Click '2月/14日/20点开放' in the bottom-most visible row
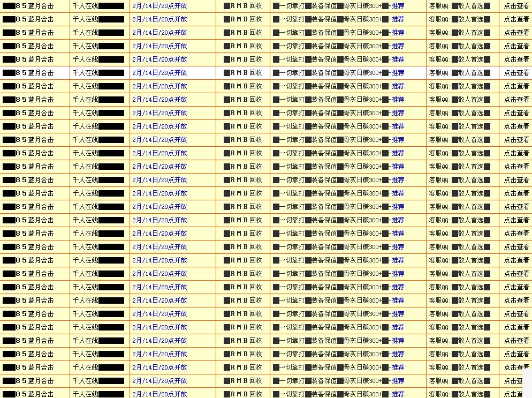Screen dimensions: 532x398 tap(159, 394)
